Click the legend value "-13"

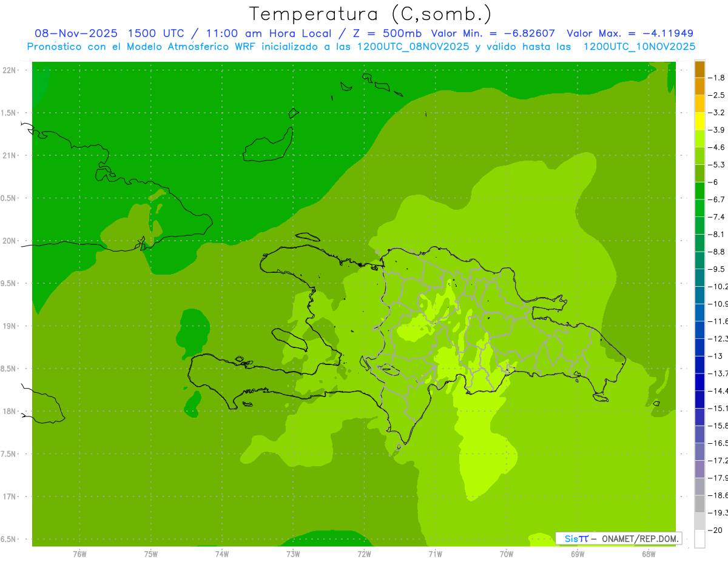coord(715,356)
